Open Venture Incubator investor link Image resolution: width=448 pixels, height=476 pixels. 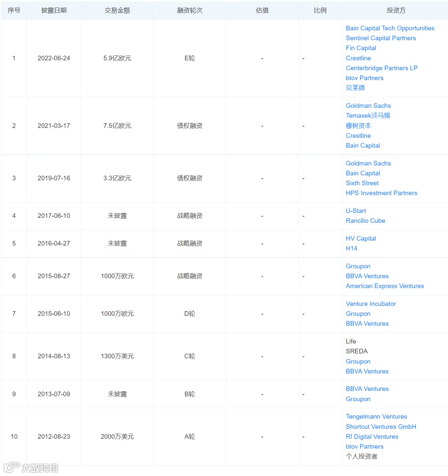pos(370,304)
